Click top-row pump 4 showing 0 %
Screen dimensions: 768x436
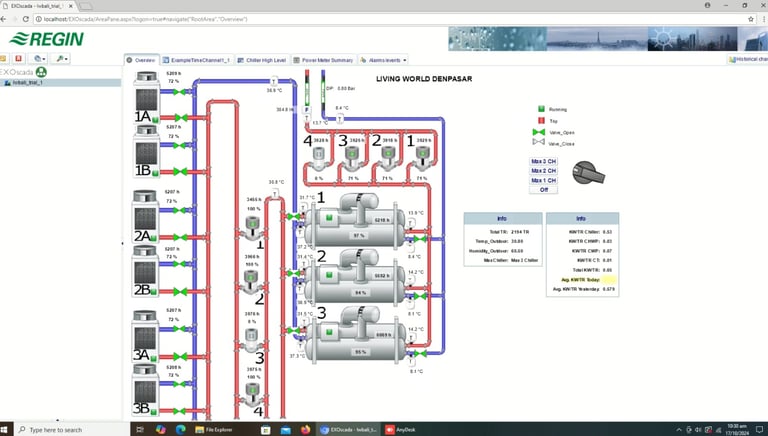[x=319, y=157]
